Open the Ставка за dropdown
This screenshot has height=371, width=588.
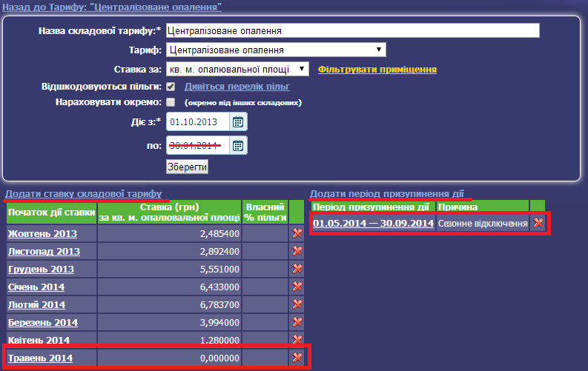coord(237,69)
